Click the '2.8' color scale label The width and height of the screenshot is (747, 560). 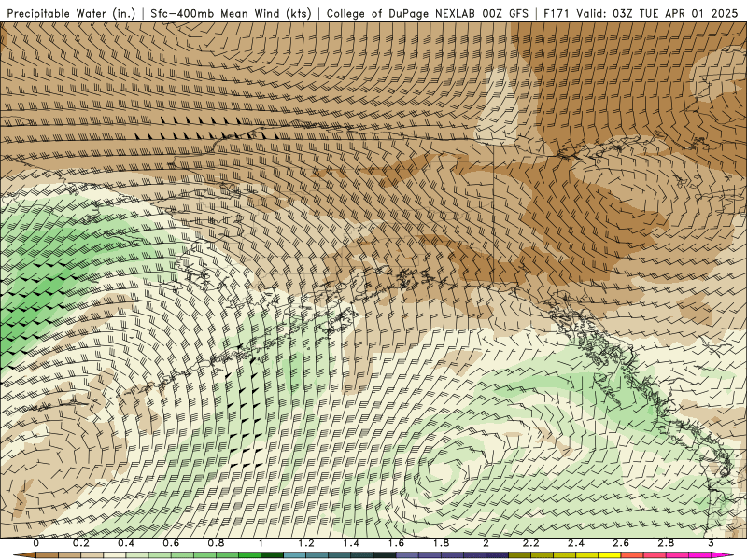point(666,543)
